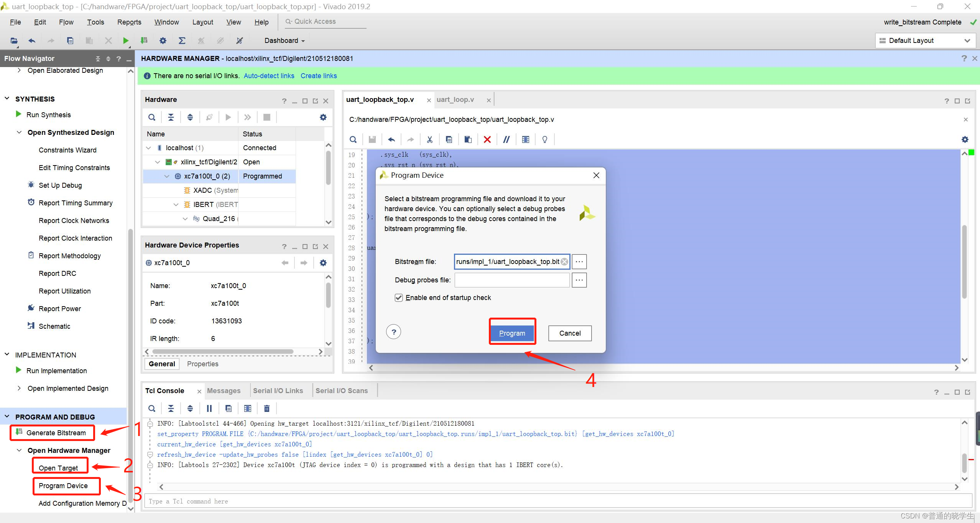Click red X delete icon in editor toolbar
The width and height of the screenshot is (980, 523).
tap(487, 139)
